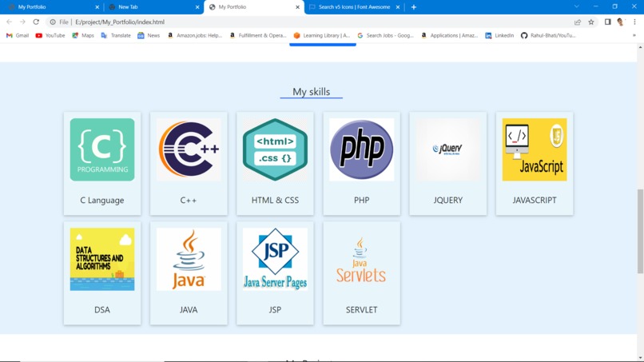Open the Amazon.jobs Help bookmark
The image size is (644, 362).
point(195,35)
